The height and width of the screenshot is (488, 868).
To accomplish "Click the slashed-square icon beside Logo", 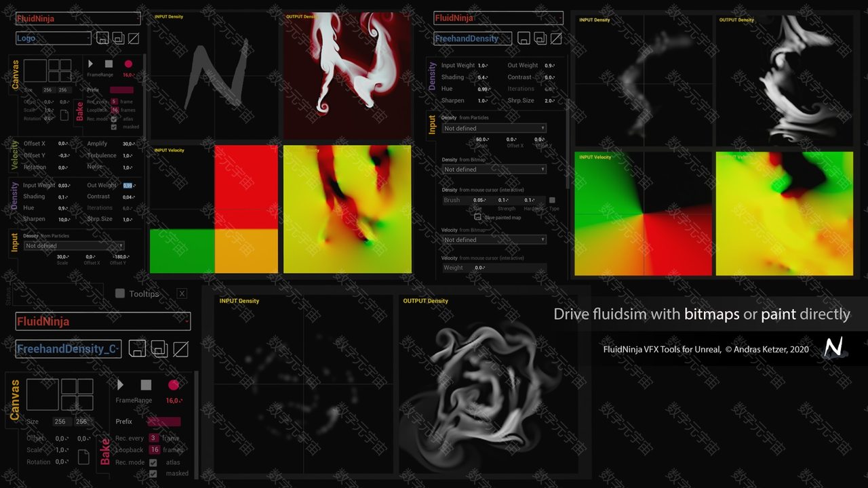I will tap(134, 38).
